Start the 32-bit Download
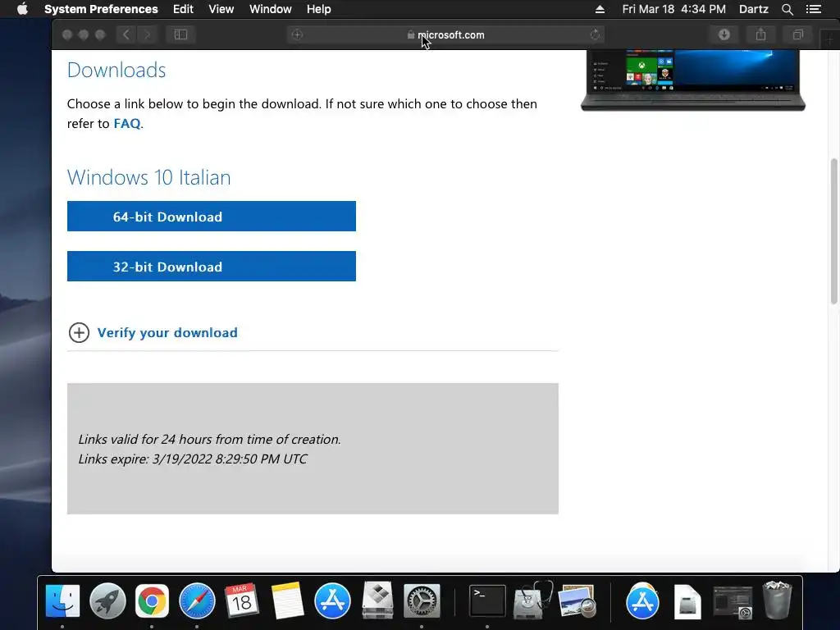The image size is (840, 630). coord(211,267)
